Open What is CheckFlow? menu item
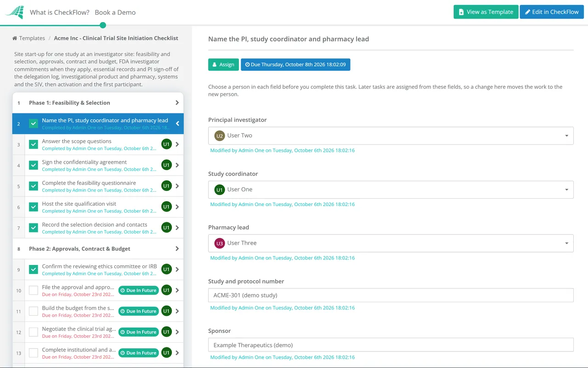The width and height of the screenshot is (588, 368). [x=60, y=12]
